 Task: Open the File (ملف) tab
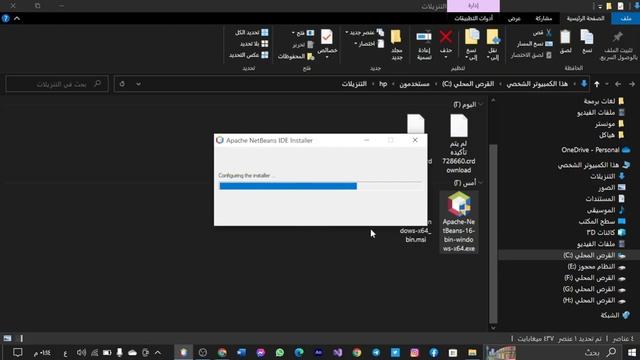(x=625, y=18)
